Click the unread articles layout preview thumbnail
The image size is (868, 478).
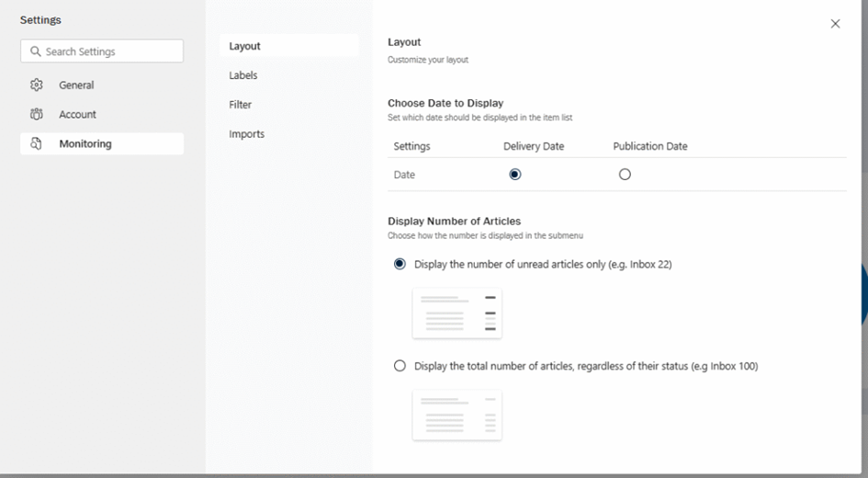tap(457, 313)
